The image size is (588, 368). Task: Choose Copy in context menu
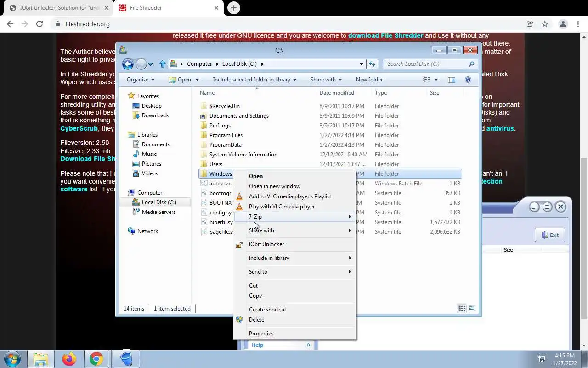coord(294,296)
